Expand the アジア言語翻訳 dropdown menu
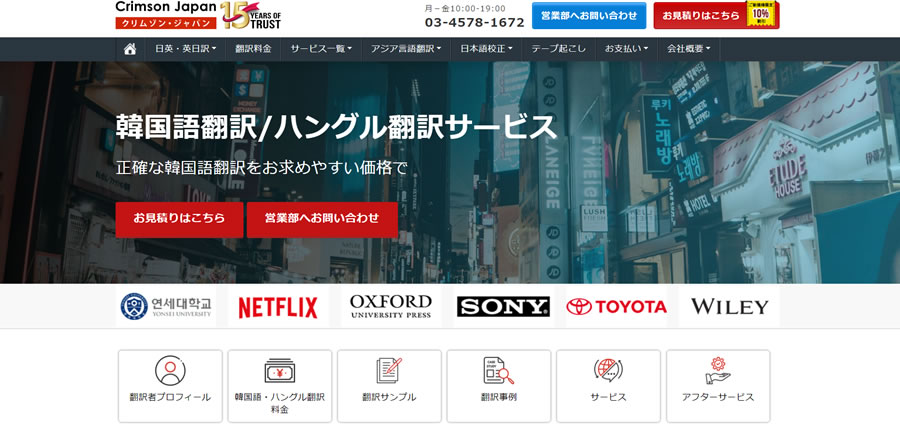The height and width of the screenshot is (424, 900). tap(406, 49)
